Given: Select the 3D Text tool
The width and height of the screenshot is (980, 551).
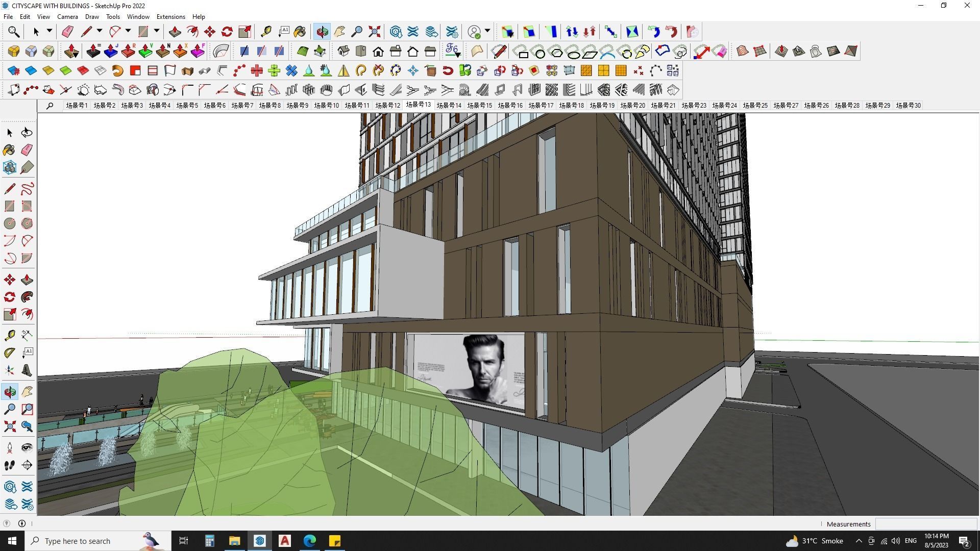Looking at the screenshot, I should [x=27, y=371].
